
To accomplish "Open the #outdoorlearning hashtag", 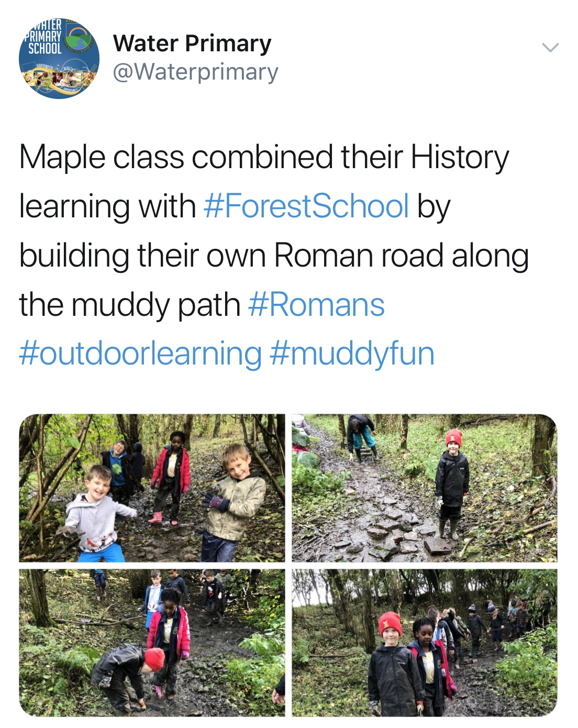I will [140, 354].
